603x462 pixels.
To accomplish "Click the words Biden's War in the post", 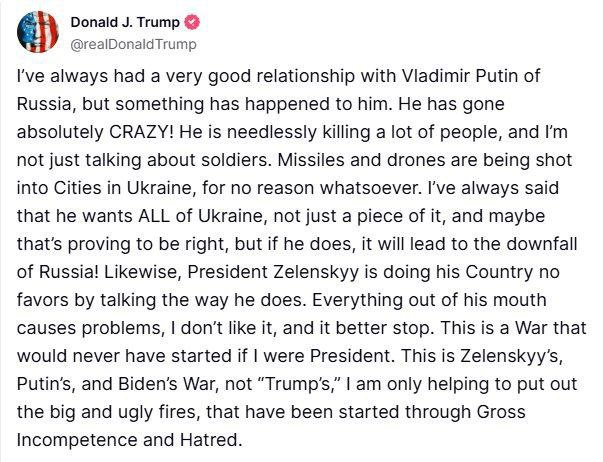I will tap(169, 384).
